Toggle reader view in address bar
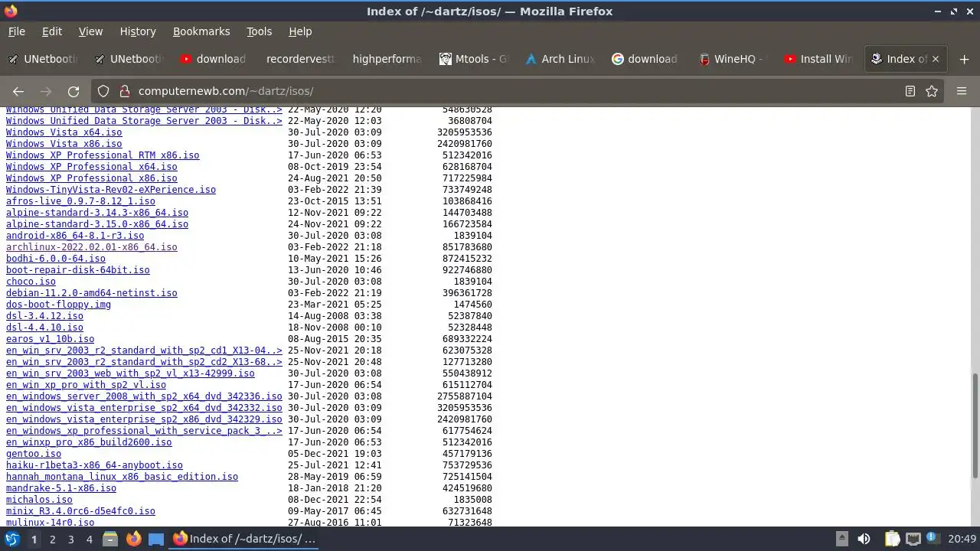 click(x=910, y=91)
